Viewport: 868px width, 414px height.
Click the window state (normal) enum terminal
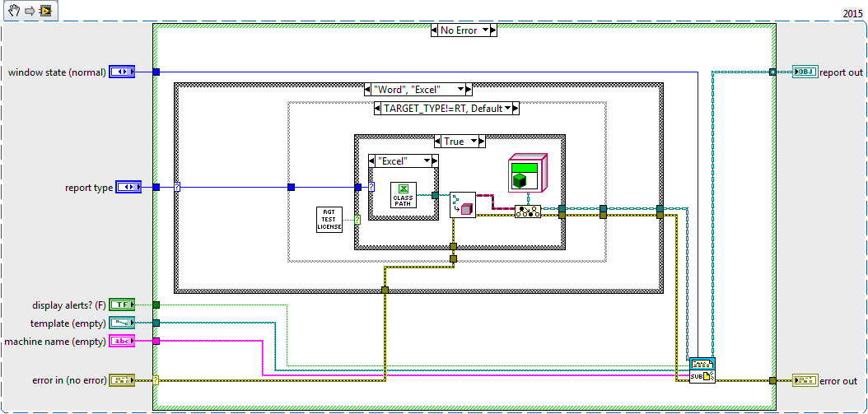(x=122, y=72)
